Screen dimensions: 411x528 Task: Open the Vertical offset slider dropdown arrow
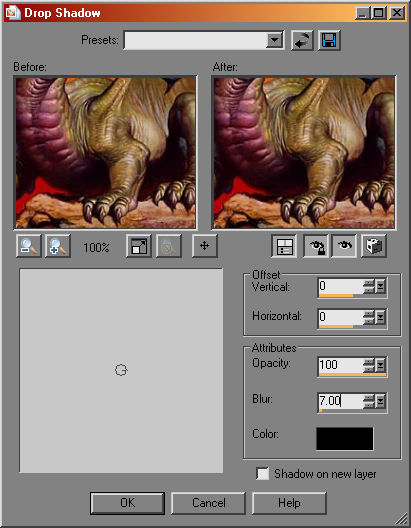tap(380, 287)
